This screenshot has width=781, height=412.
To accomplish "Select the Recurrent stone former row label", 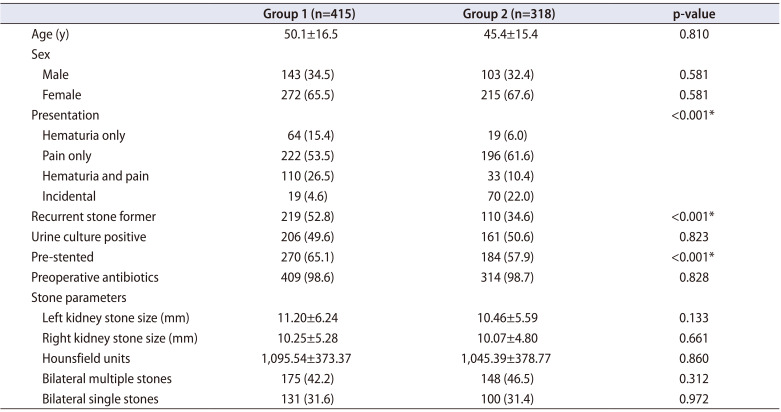I will pos(92,217).
